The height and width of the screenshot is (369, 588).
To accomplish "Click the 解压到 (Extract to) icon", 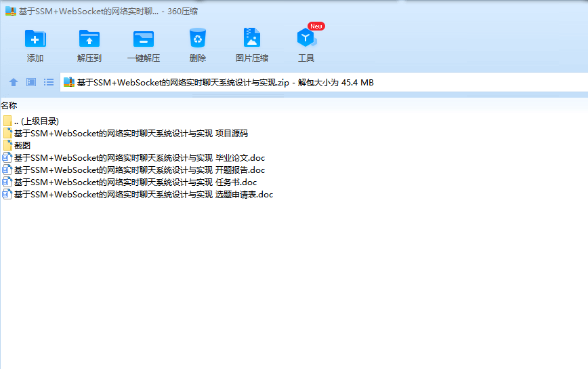I will 89,38.
